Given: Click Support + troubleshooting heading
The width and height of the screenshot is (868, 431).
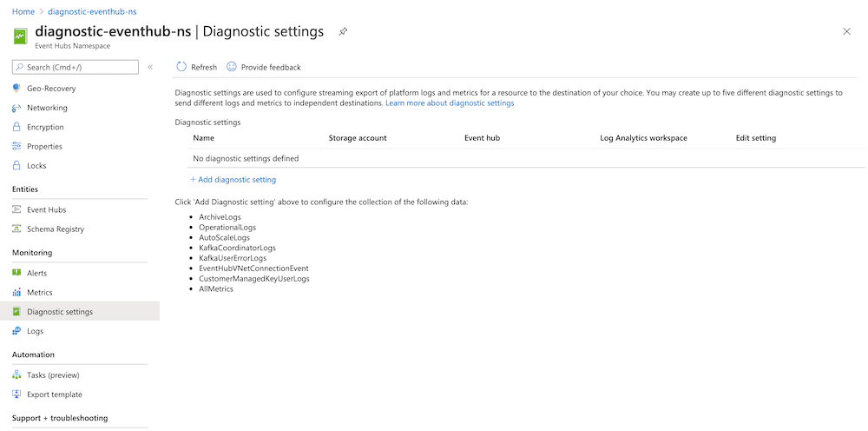Looking at the screenshot, I should click(x=60, y=418).
